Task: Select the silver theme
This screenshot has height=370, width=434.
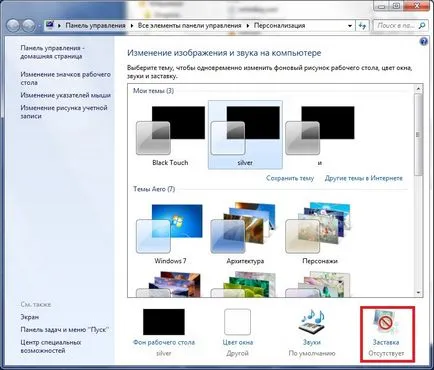Action: (245, 135)
